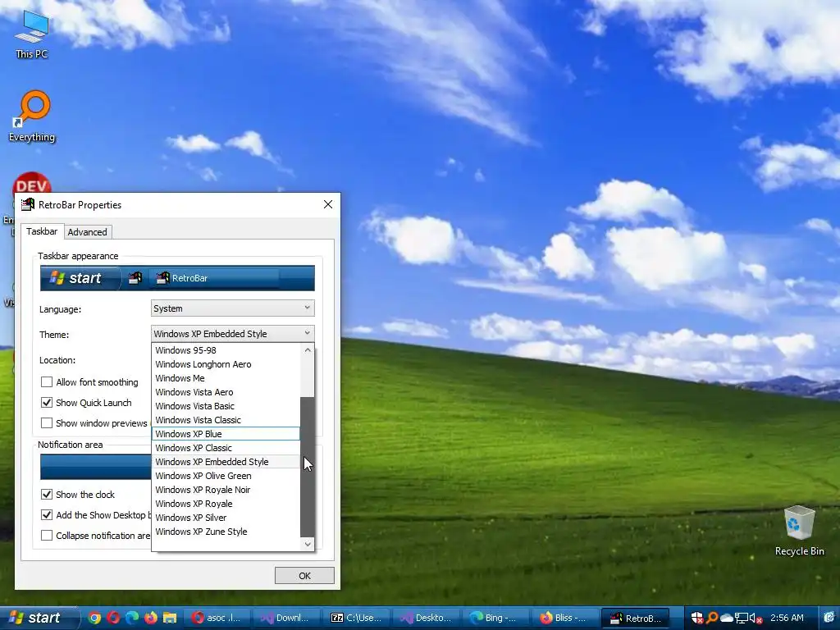Enable Allow font smoothing checkbox
The height and width of the screenshot is (630, 840).
(x=47, y=382)
